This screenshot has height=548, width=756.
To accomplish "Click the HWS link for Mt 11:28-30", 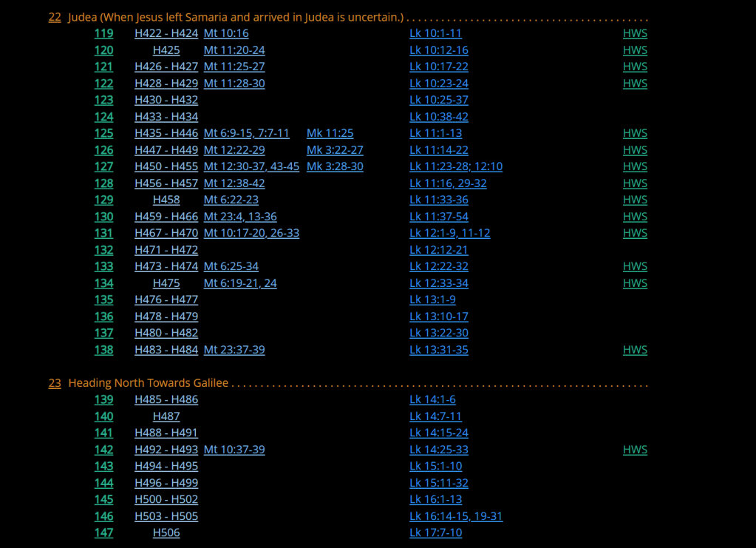I will click(x=635, y=84).
